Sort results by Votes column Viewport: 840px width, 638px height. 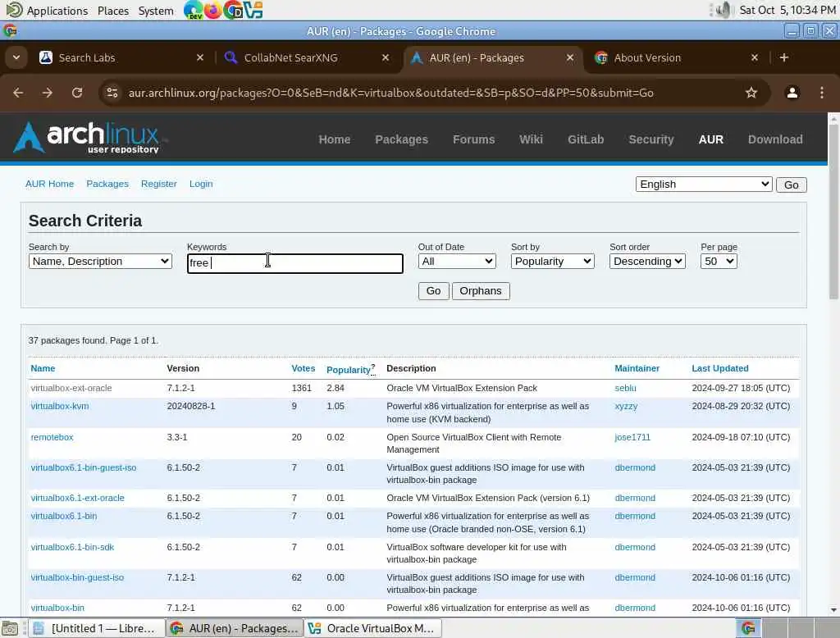(x=303, y=368)
